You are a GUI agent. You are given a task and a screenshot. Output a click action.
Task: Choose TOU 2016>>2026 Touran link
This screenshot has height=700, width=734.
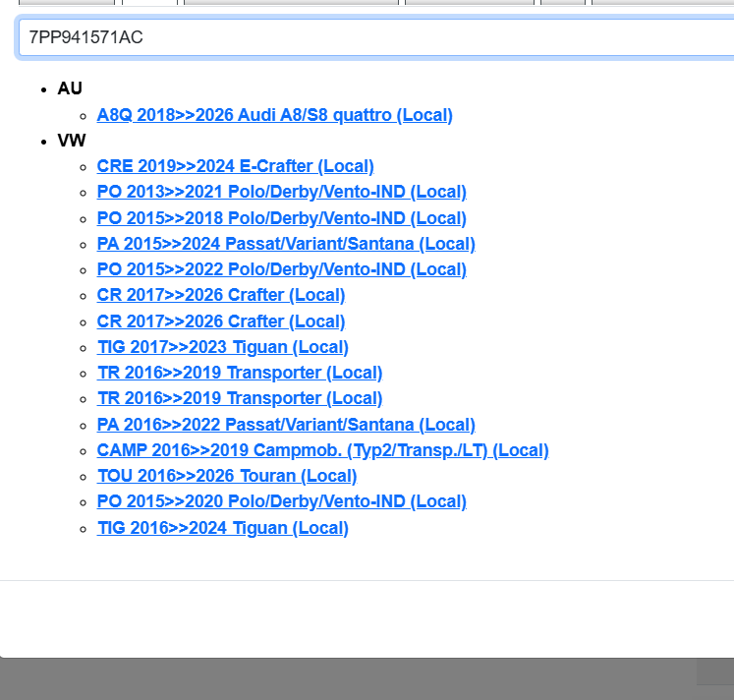[x=226, y=476]
